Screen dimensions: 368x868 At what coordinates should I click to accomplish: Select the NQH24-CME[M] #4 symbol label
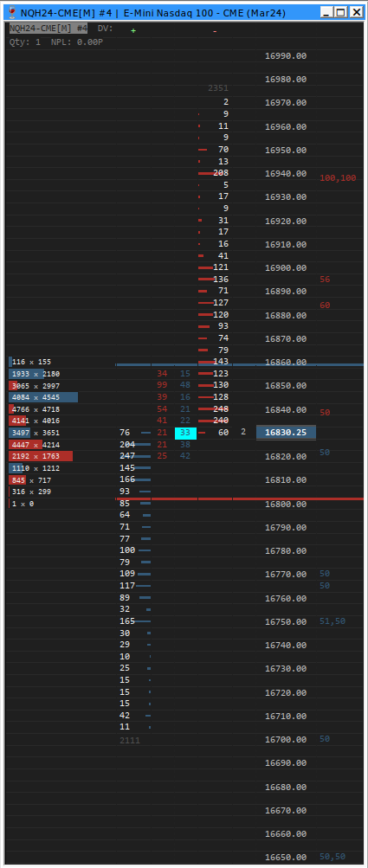click(48, 29)
